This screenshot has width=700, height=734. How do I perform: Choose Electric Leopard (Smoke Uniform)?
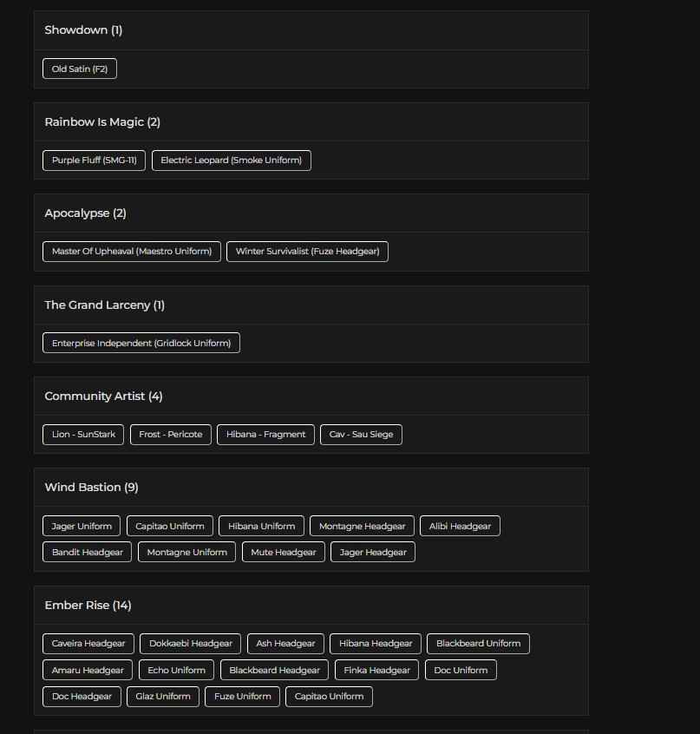tap(232, 161)
